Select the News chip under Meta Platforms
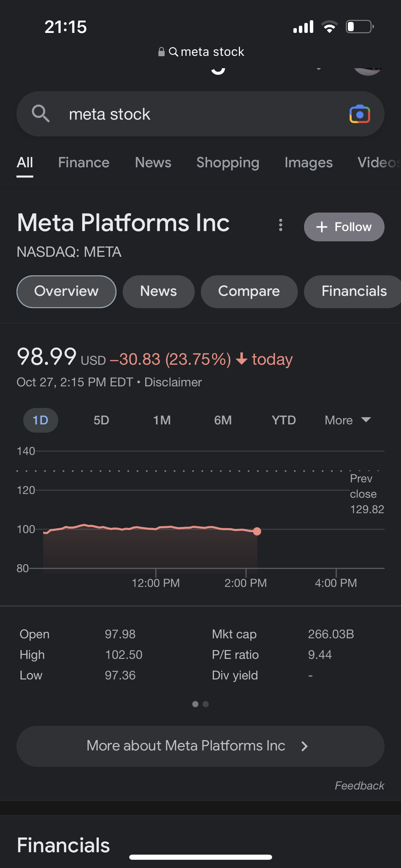401x868 pixels. click(159, 291)
